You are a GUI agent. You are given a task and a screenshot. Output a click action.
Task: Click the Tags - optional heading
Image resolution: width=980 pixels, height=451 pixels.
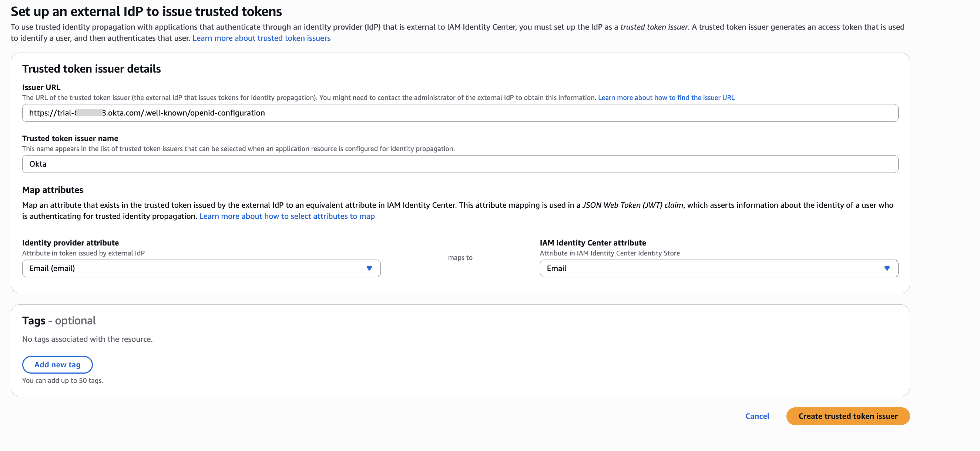[x=58, y=320]
